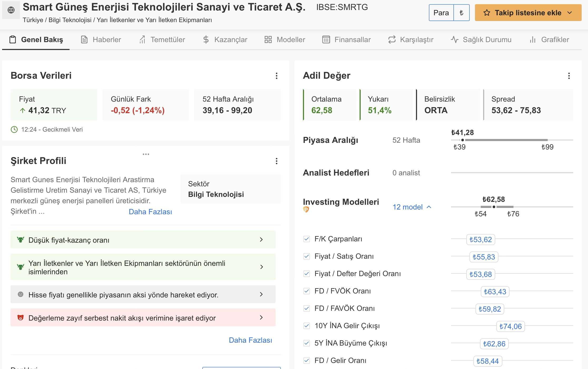Viewport: 588px width, 369px height.
Task: Click the calendar icon on Finansallar tab
Action: click(x=326, y=40)
